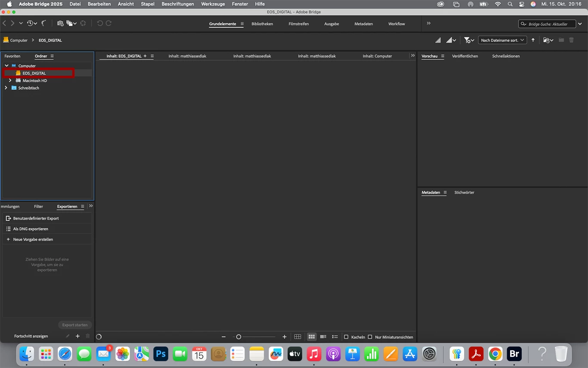Open the recent files clock icon
588x368 pixels.
tap(31, 23)
